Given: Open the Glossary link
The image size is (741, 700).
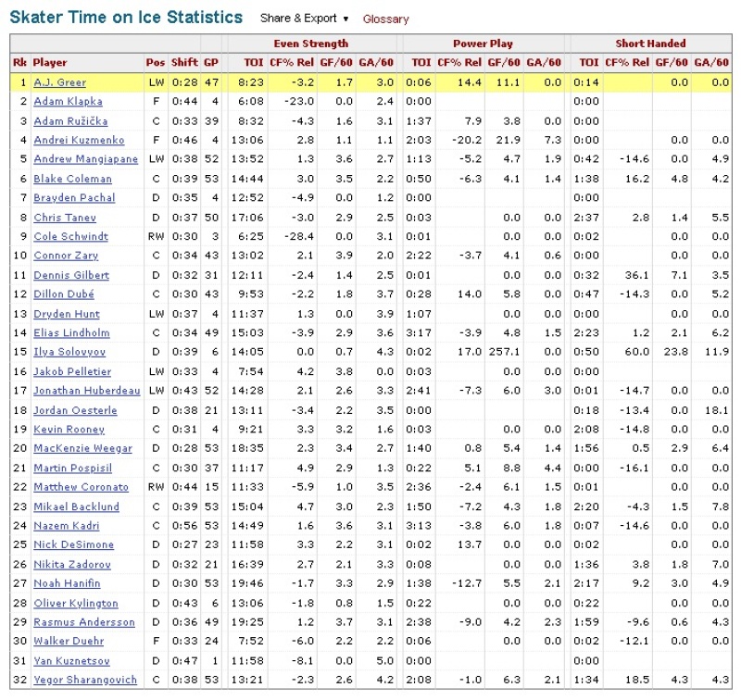Looking at the screenshot, I should pyautogui.click(x=385, y=19).
